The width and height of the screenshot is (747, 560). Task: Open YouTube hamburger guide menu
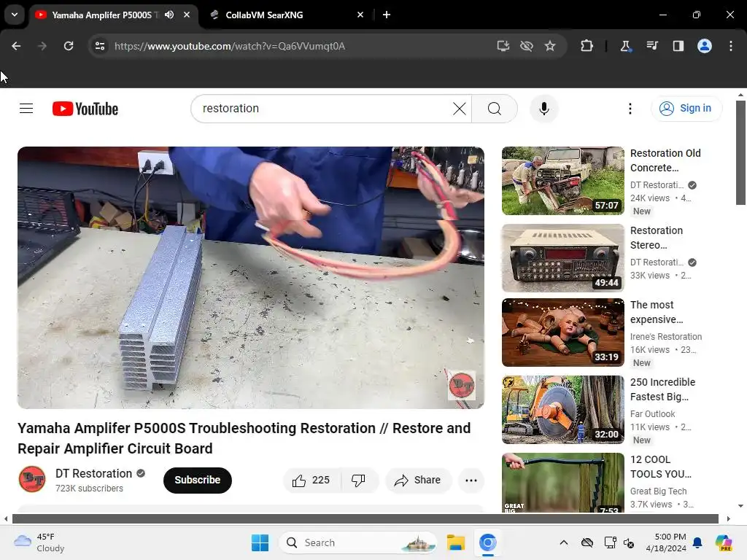pyautogui.click(x=26, y=109)
